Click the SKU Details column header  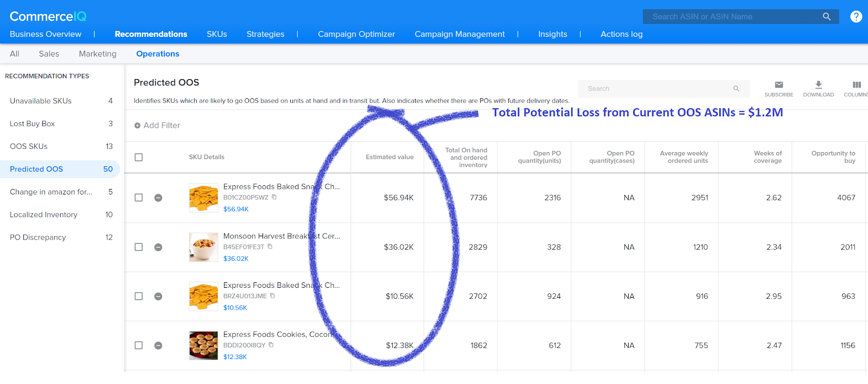click(x=207, y=158)
